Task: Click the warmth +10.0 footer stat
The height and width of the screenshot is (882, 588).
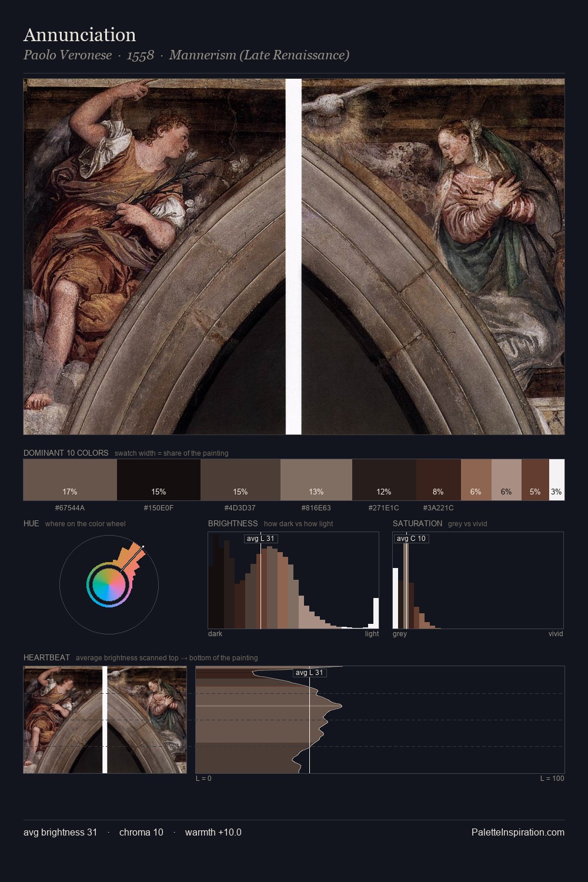Action: [213, 833]
